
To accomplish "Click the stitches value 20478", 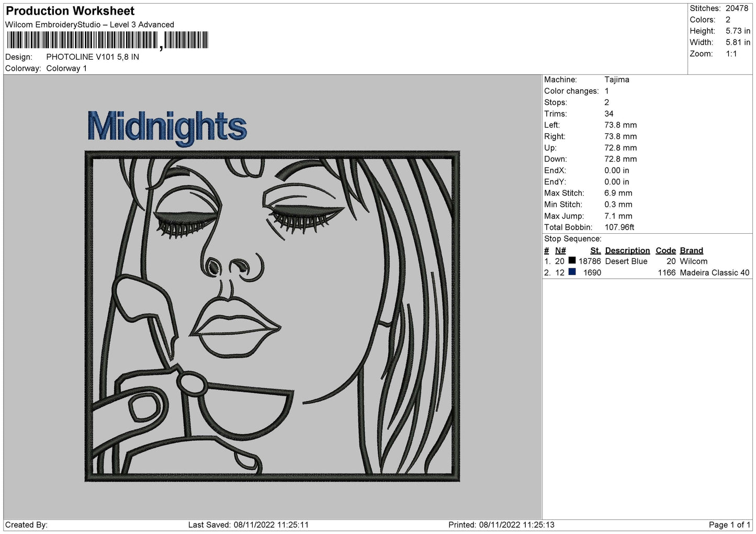I will (737, 8).
